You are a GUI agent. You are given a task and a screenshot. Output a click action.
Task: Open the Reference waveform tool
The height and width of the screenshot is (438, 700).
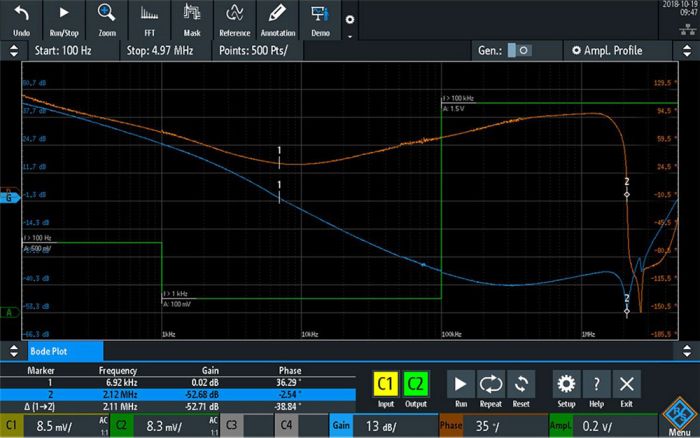[234, 19]
